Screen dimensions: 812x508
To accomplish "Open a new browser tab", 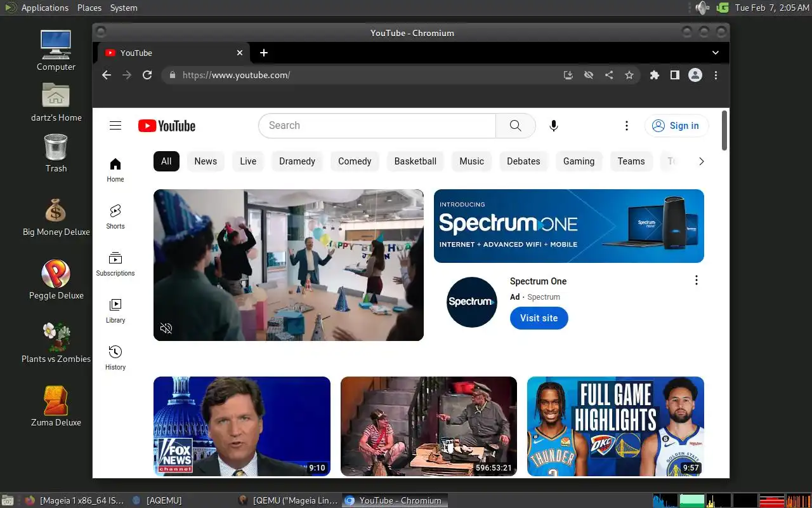I will [x=264, y=53].
